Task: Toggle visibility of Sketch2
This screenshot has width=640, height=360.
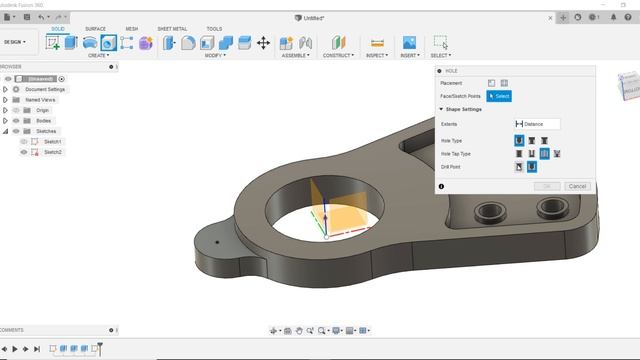Action: pos(24,152)
